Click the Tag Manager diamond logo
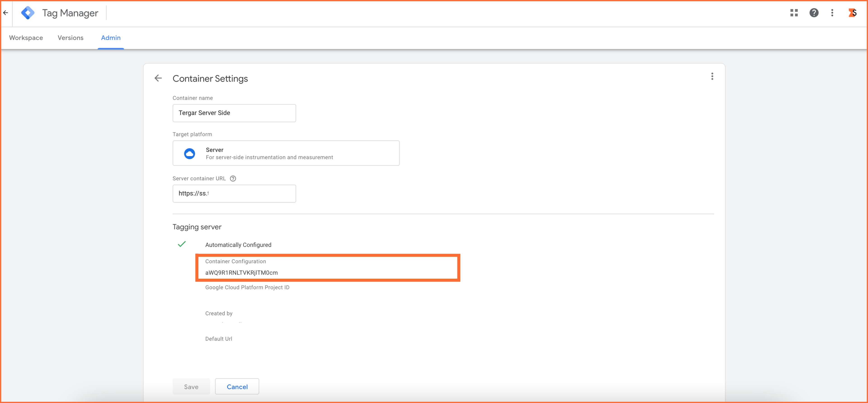 pos(28,13)
